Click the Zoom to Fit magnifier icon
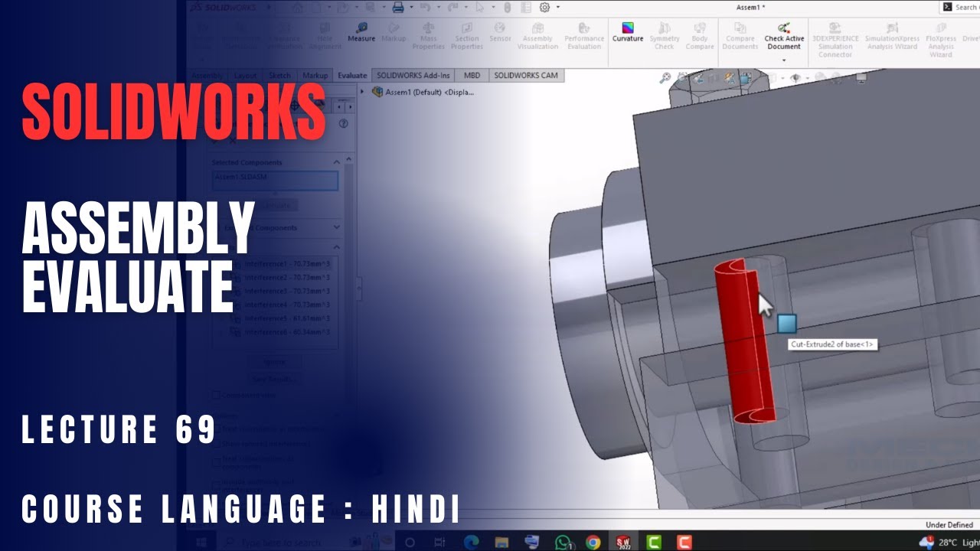 coord(665,77)
